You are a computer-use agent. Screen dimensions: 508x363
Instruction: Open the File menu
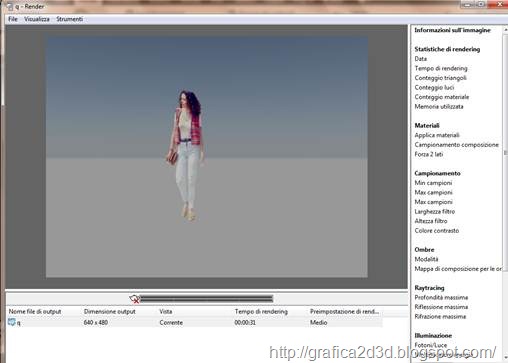(x=13, y=19)
